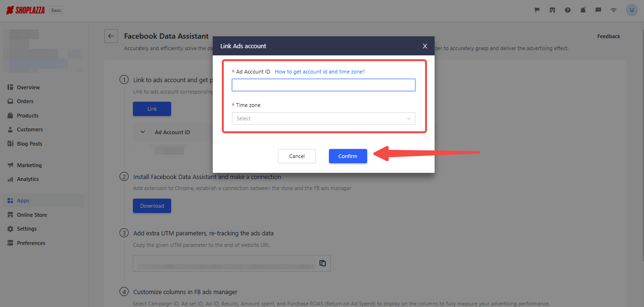Viewport: 644px width, 307px height.
Task: Click the Download extension button
Action: (152, 206)
